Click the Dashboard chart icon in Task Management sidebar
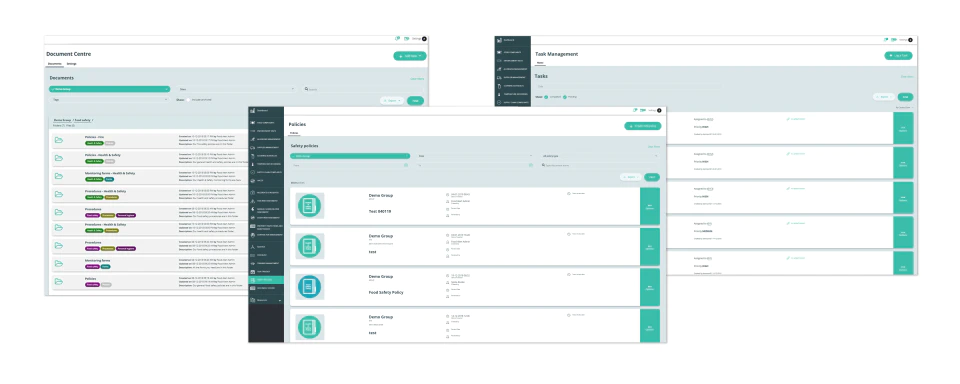960x384 pixels. 499,40
